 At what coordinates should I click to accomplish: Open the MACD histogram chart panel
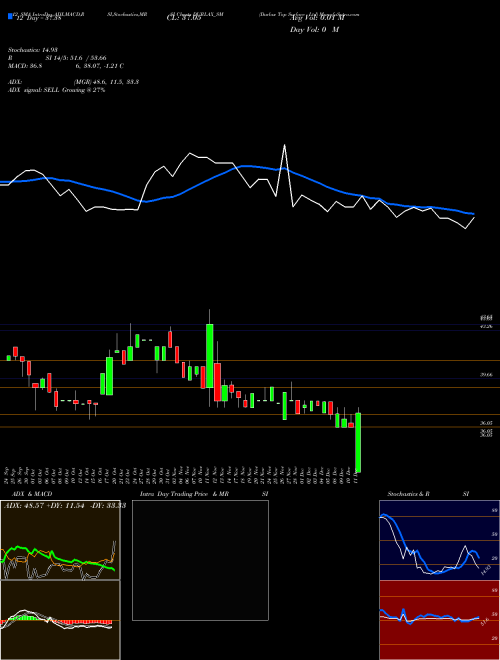coord(60,620)
